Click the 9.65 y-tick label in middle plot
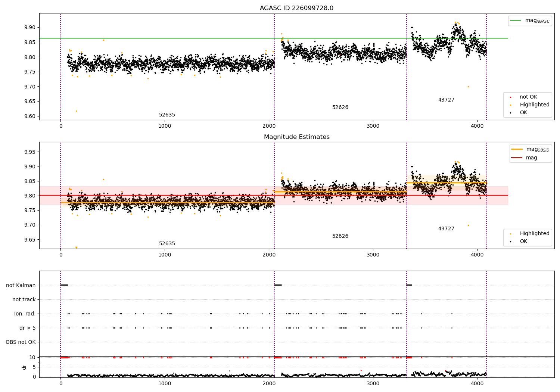The image size is (560, 392). 30,240
